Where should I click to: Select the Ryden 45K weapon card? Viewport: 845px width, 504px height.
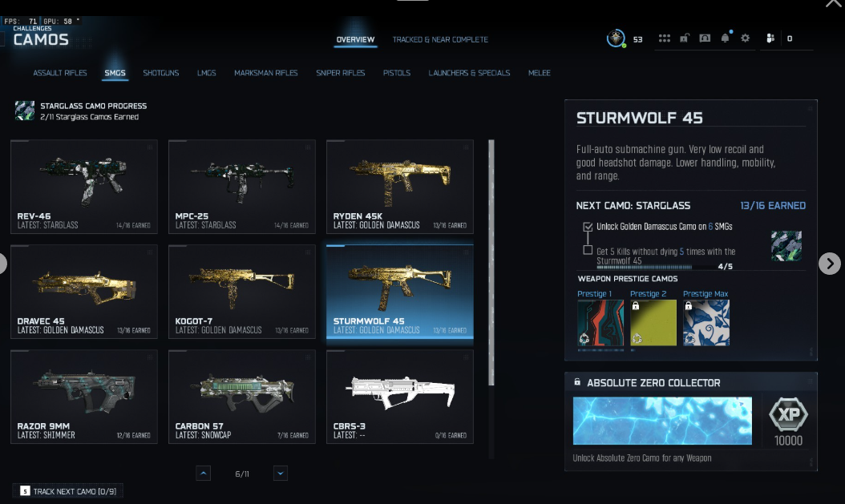click(400, 187)
